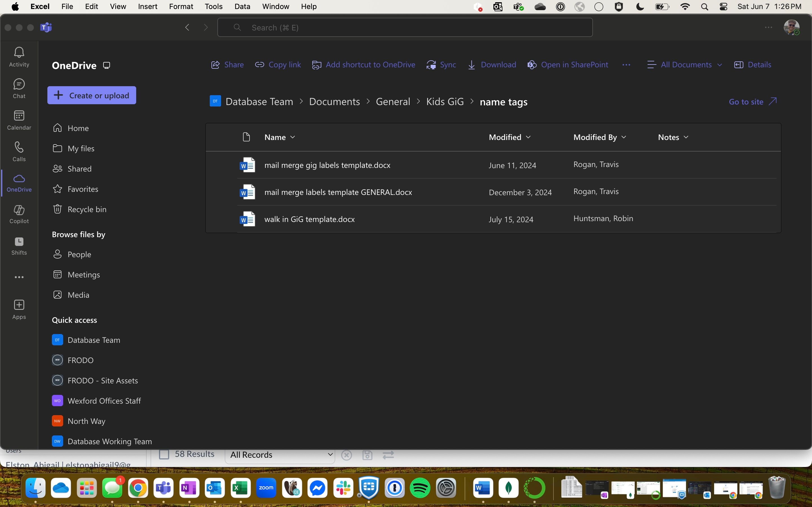
Task: Click the Sync toolbar icon
Action: pos(431,65)
